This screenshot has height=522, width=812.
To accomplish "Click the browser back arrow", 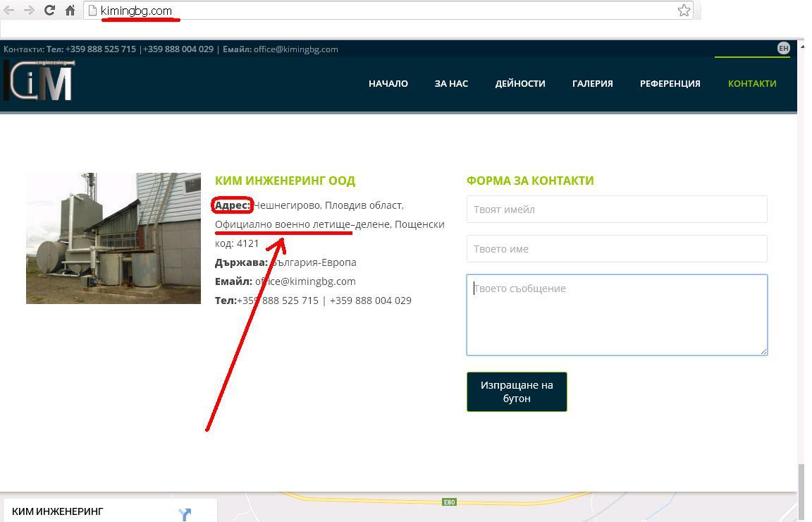I will pyautogui.click(x=9, y=10).
